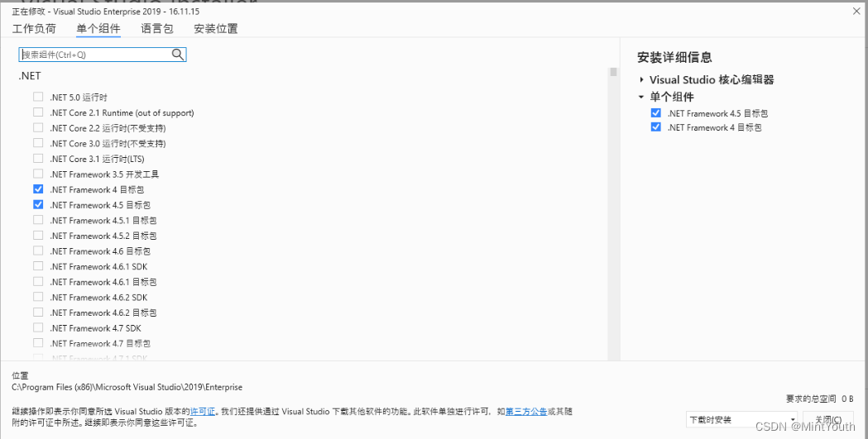The width and height of the screenshot is (868, 439).
Task: Click the 安装详细信息 heading
Action: 674,57
